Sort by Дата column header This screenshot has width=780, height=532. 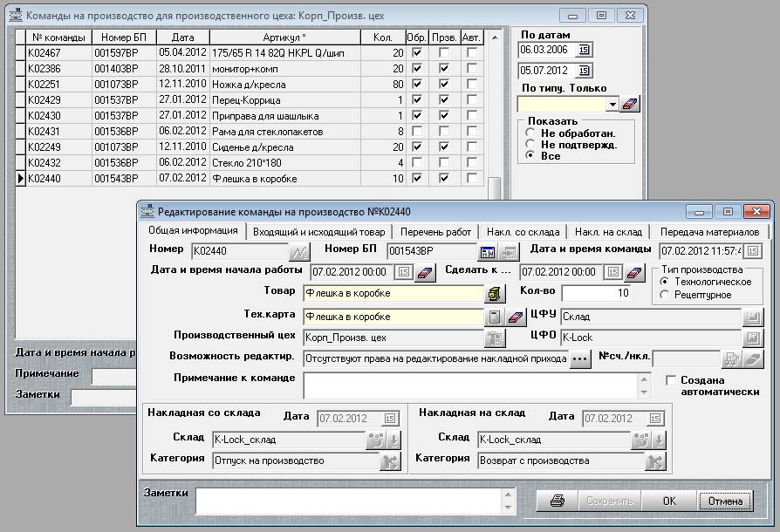pyautogui.click(x=183, y=38)
